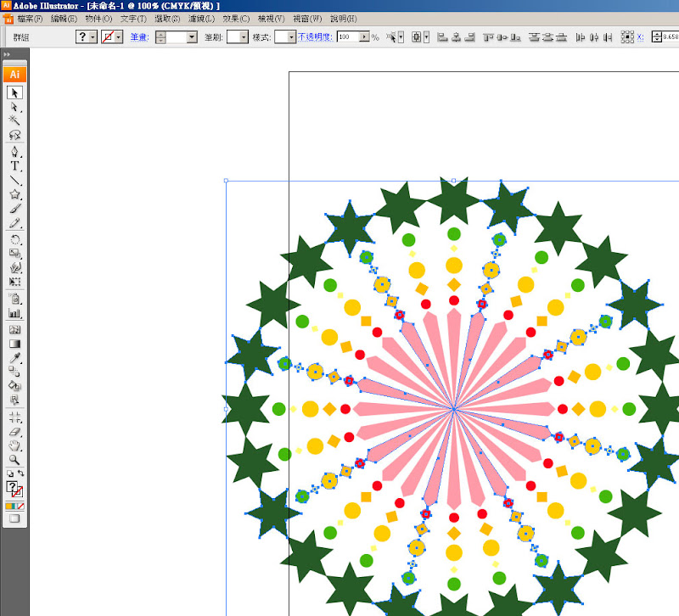Swap fill and stroke colors
679x616 pixels.
coord(20,473)
